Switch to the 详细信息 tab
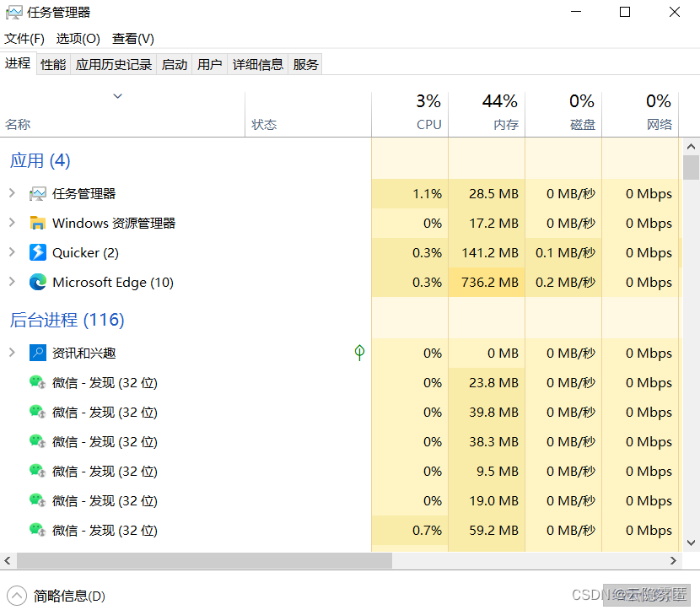700x610 pixels. click(257, 65)
